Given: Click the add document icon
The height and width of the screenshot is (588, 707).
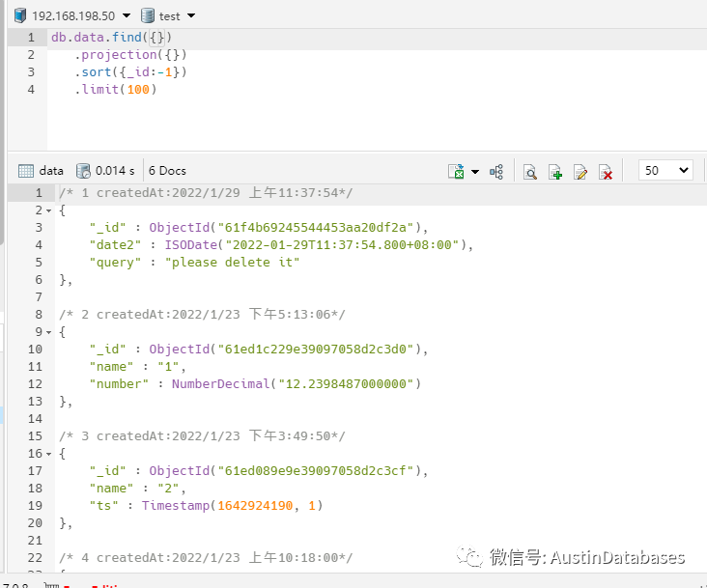Looking at the screenshot, I should pos(555,172).
